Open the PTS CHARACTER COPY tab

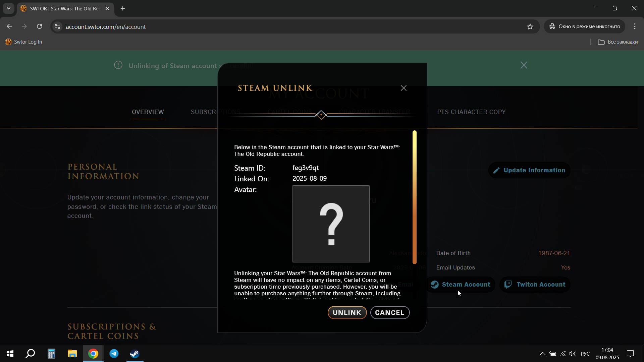[x=471, y=112]
